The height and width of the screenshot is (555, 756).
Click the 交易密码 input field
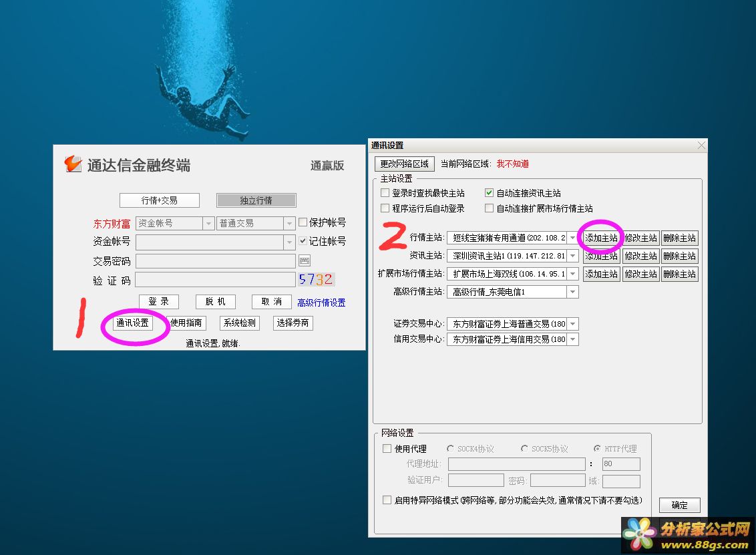[x=216, y=261]
